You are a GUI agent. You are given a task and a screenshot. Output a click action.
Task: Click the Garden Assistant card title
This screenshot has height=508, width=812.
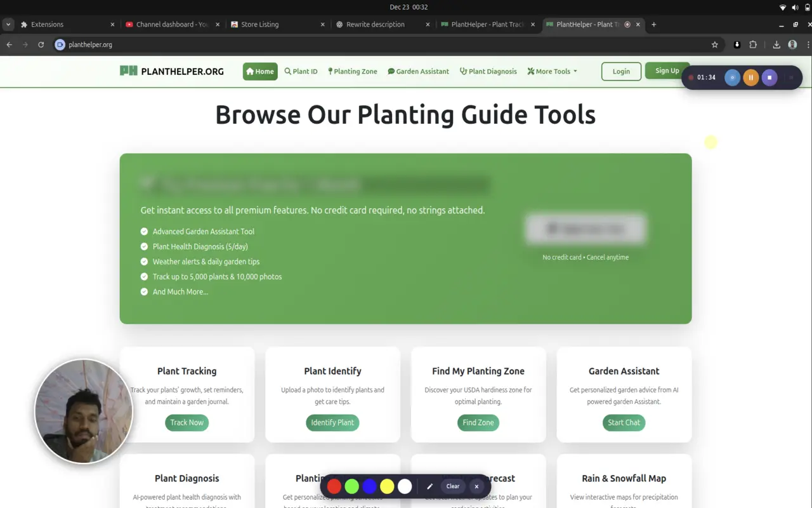[x=624, y=371]
